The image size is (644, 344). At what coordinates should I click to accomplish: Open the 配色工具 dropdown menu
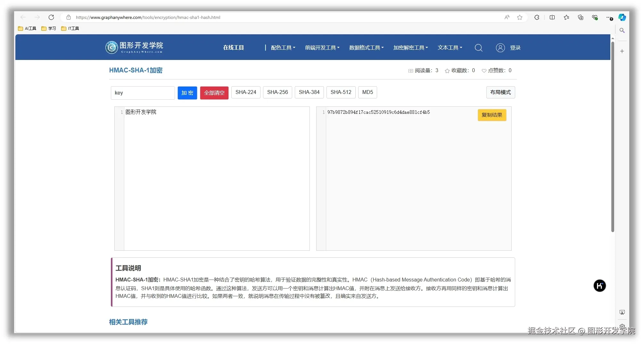tap(282, 47)
